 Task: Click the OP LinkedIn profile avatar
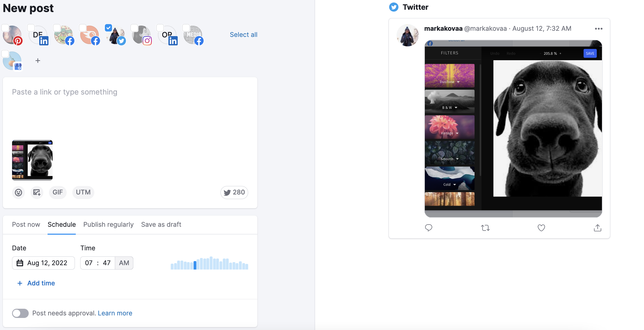pyautogui.click(x=168, y=35)
